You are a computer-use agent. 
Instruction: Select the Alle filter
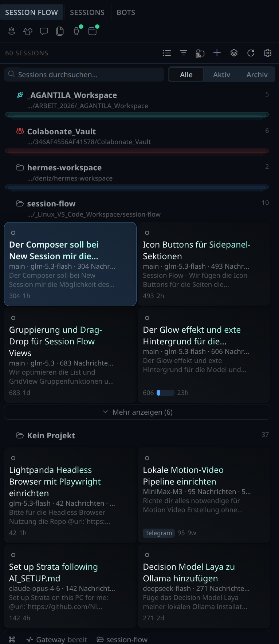coord(186,75)
